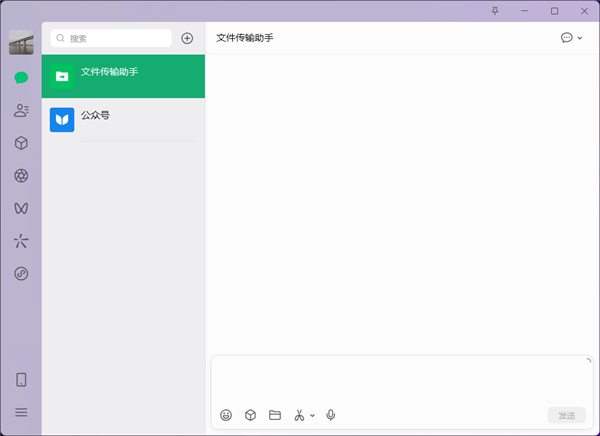
Task: Click the 搜索 search box
Action: (111, 38)
